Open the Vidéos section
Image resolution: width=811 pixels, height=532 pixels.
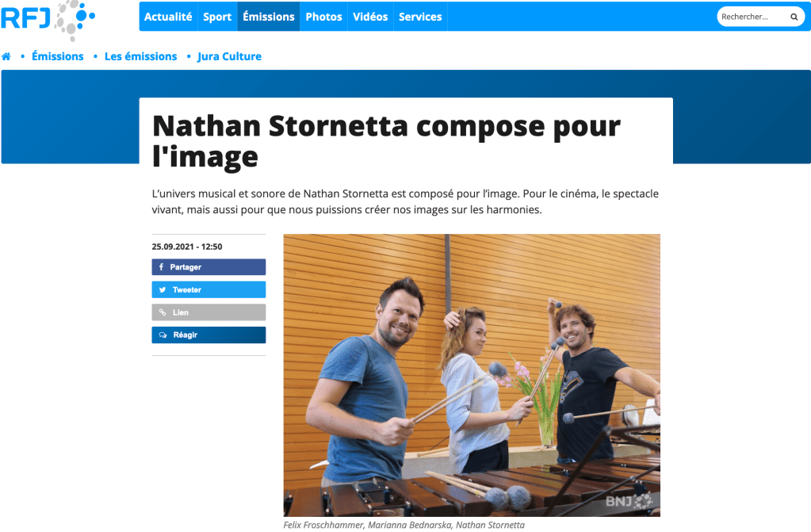click(x=370, y=17)
